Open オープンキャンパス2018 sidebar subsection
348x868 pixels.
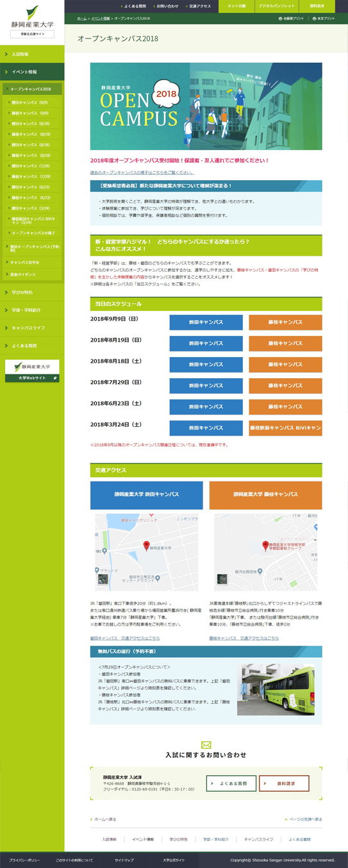coord(33,89)
